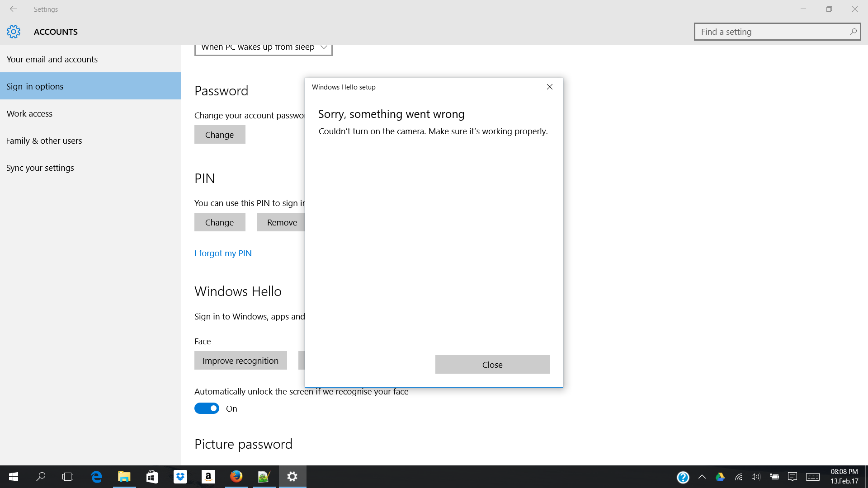The image size is (868, 488).
Task: Open the Amazon app on the taskbar
Action: pos(208,477)
